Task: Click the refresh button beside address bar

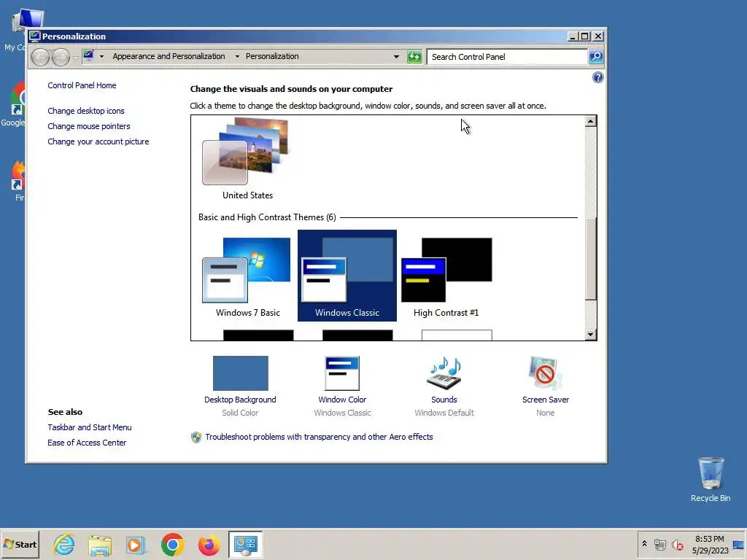Action: point(414,57)
